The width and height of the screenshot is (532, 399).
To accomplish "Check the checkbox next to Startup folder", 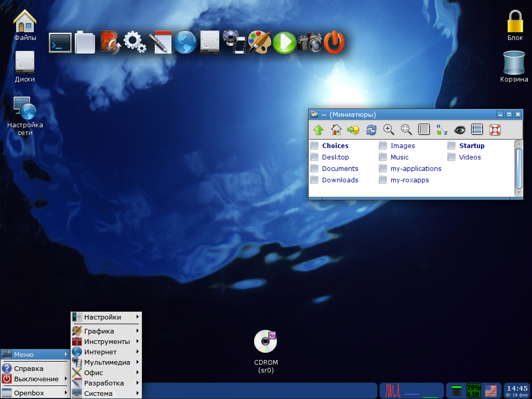I will tap(451, 145).
